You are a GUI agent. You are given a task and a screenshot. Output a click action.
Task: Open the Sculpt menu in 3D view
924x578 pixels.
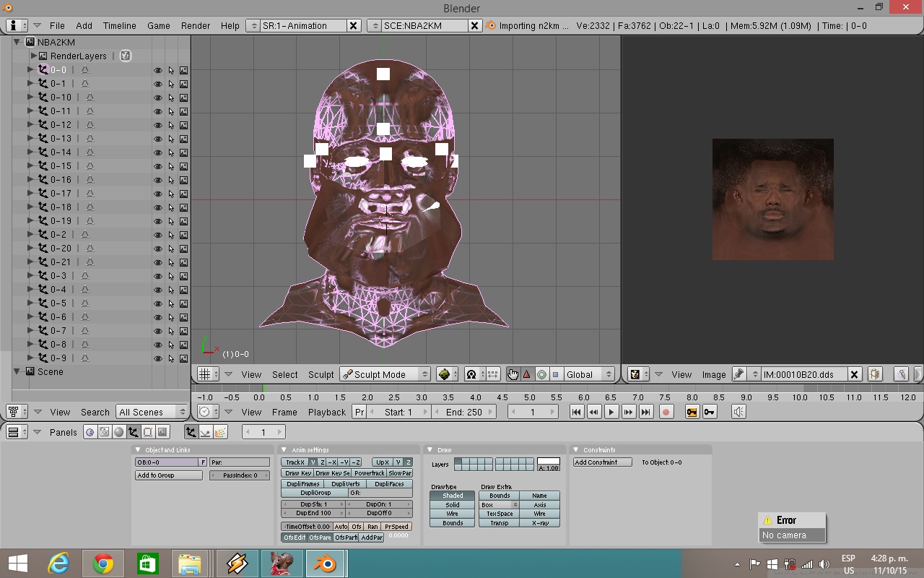pyautogui.click(x=321, y=374)
